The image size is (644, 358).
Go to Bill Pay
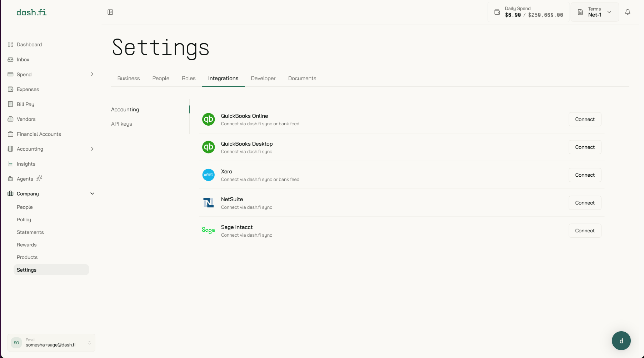click(25, 104)
